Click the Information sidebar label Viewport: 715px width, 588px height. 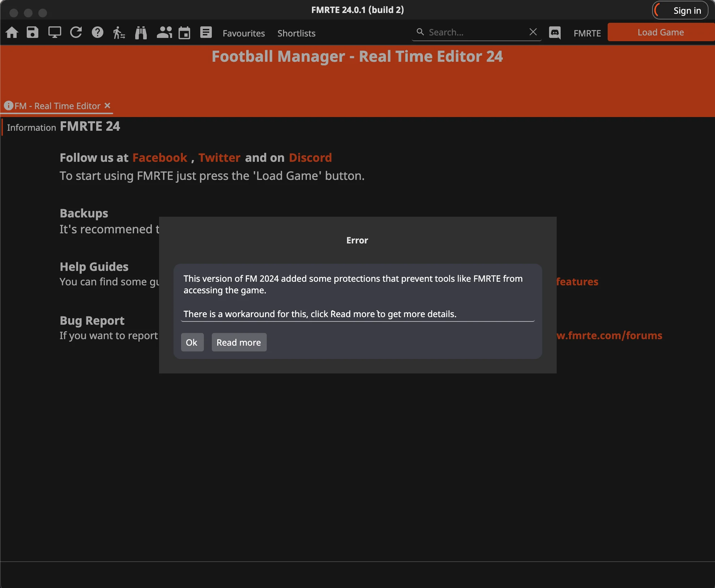31,127
